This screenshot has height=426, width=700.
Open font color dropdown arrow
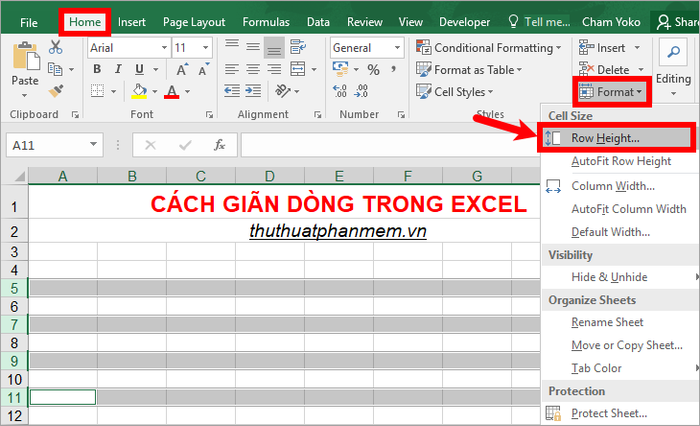pos(188,92)
